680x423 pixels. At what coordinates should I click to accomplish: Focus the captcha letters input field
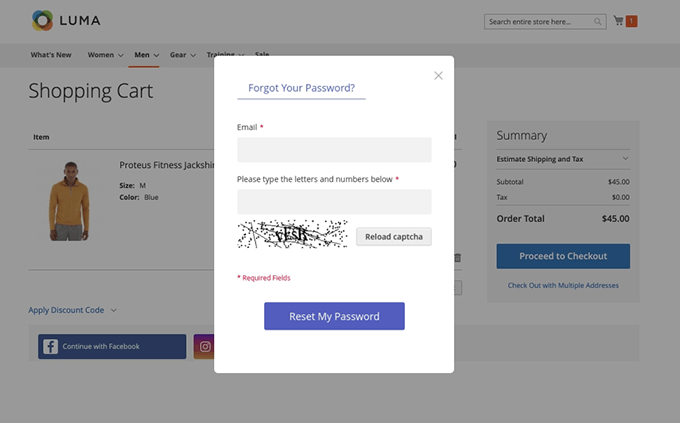pos(334,202)
